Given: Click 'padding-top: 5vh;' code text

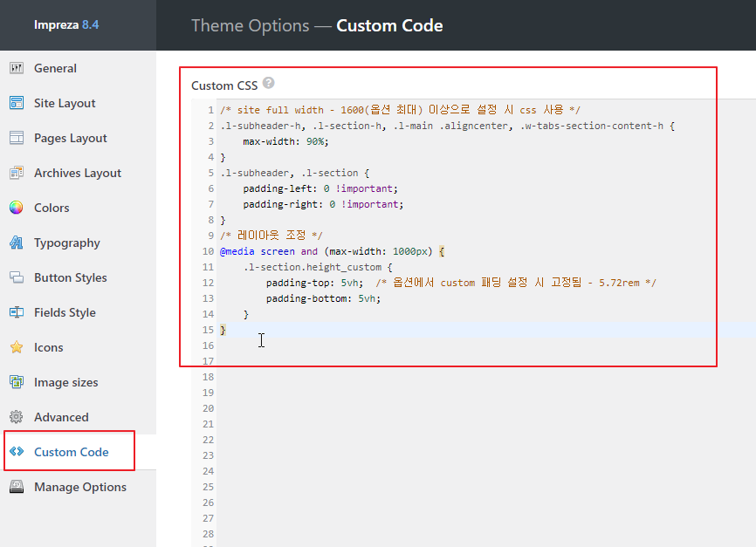Looking at the screenshot, I should 314,283.
